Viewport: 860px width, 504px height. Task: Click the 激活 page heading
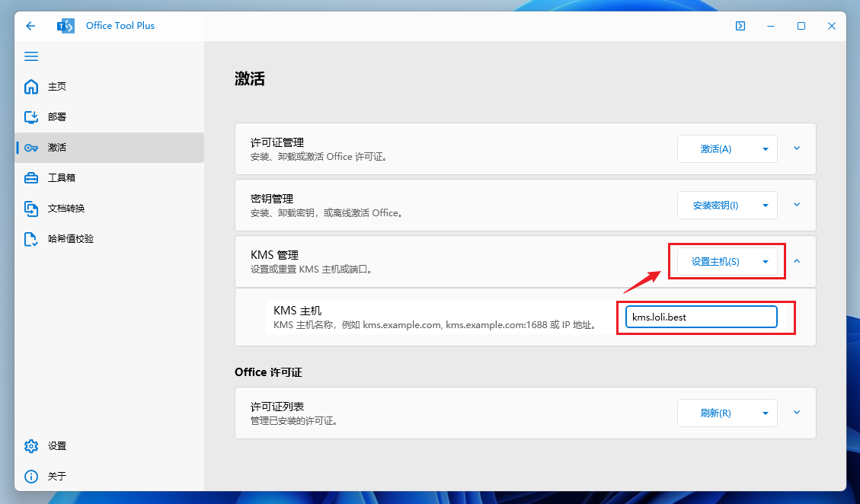pyautogui.click(x=250, y=79)
